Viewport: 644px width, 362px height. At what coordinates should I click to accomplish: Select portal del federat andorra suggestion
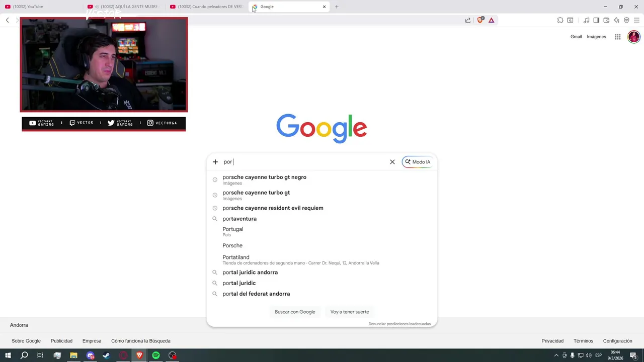[321, 294]
